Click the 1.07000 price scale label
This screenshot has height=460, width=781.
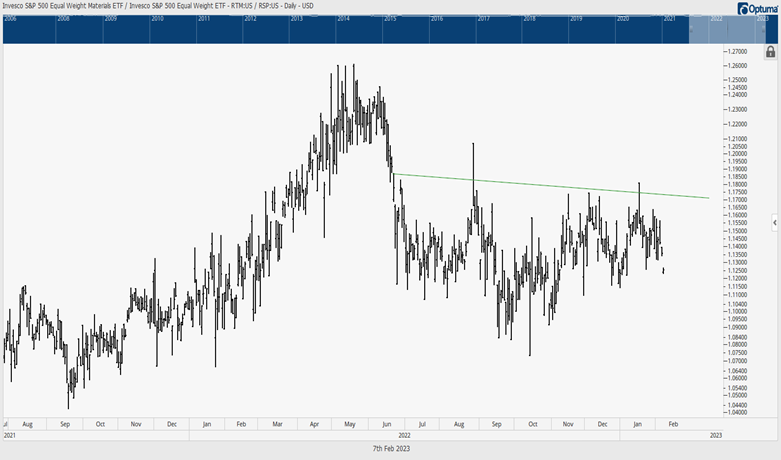737,361
